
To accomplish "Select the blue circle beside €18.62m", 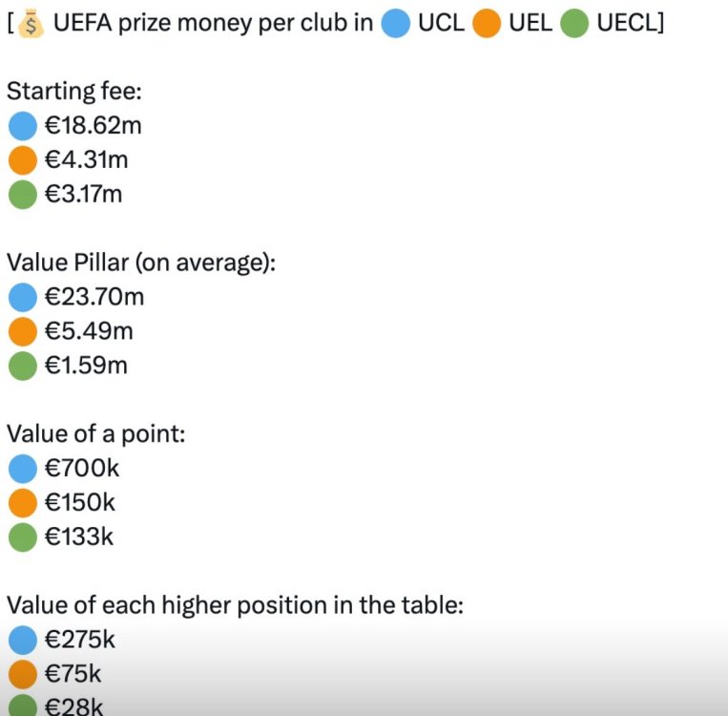I will [x=22, y=125].
